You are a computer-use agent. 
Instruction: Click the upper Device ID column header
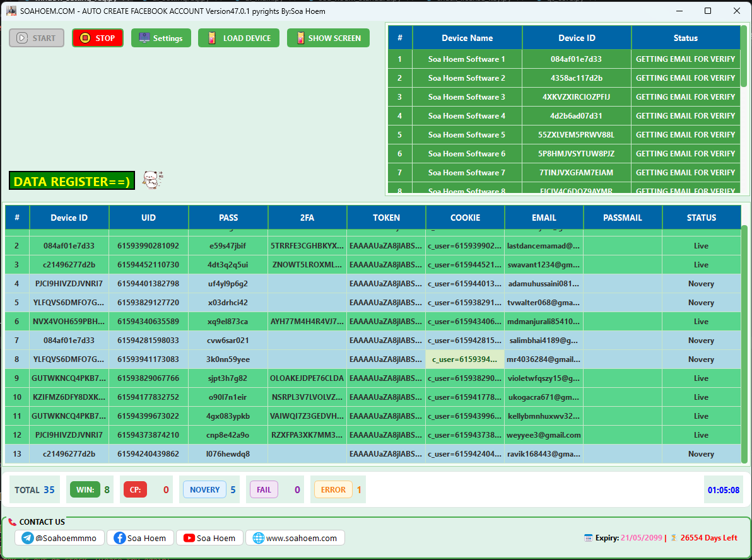pyautogui.click(x=577, y=38)
